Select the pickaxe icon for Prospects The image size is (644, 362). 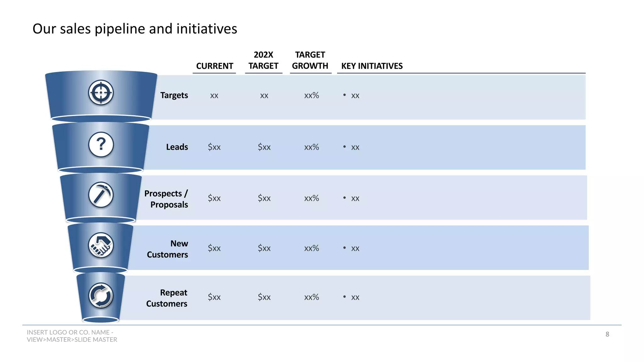(101, 195)
